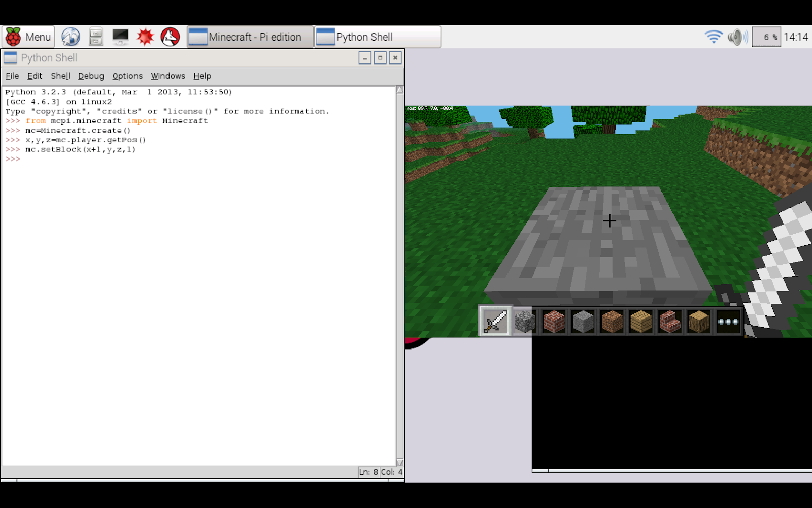
Task: Click the line 'mc=Minecraft.create()'
Action: point(78,131)
